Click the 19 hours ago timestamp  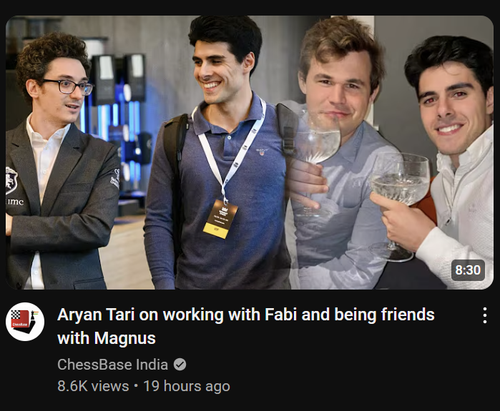pyautogui.click(x=187, y=386)
